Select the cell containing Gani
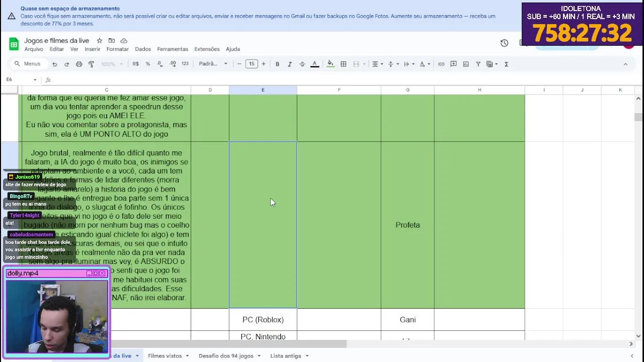The image size is (644, 362). click(408, 319)
